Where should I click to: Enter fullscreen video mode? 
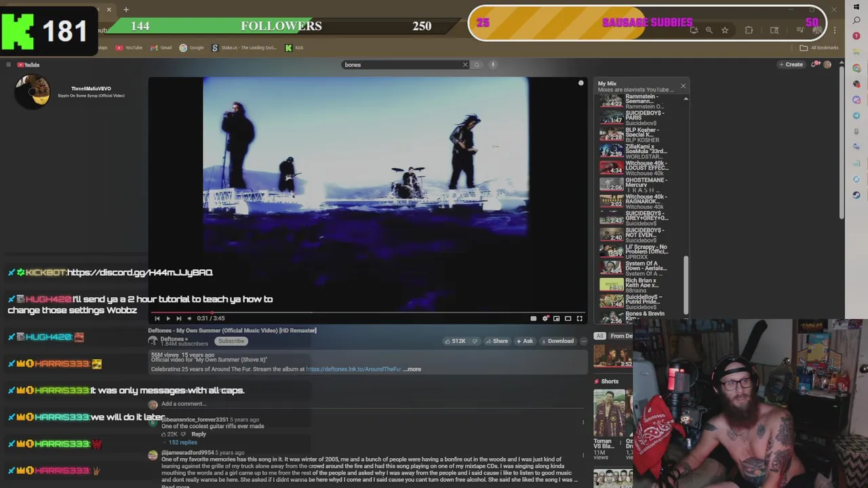(x=579, y=319)
